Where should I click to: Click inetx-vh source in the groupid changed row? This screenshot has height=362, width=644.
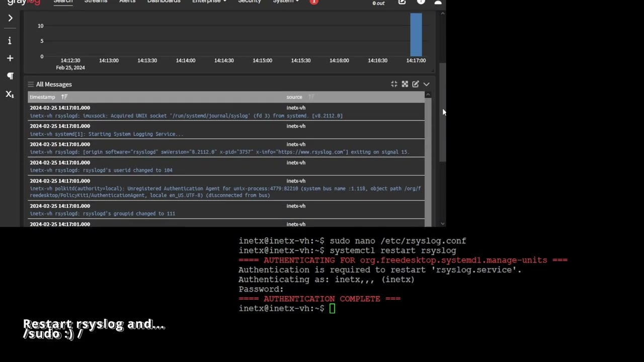pyautogui.click(x=296, y=206)
